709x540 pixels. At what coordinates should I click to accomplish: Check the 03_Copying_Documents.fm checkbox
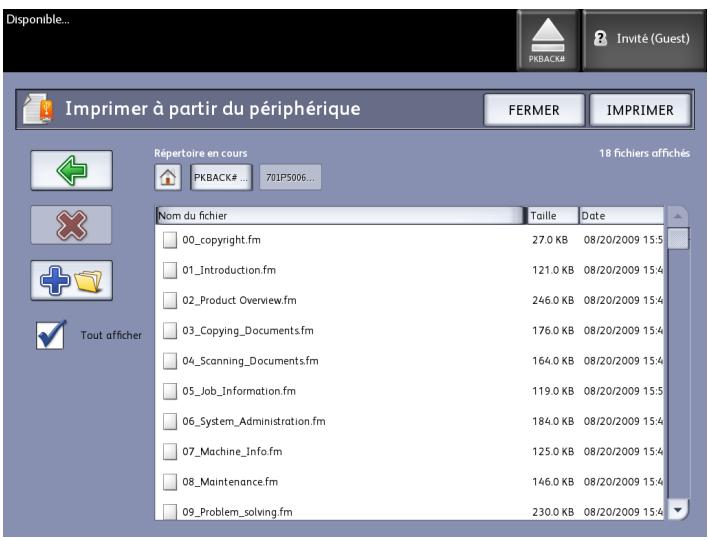point(170,331)
